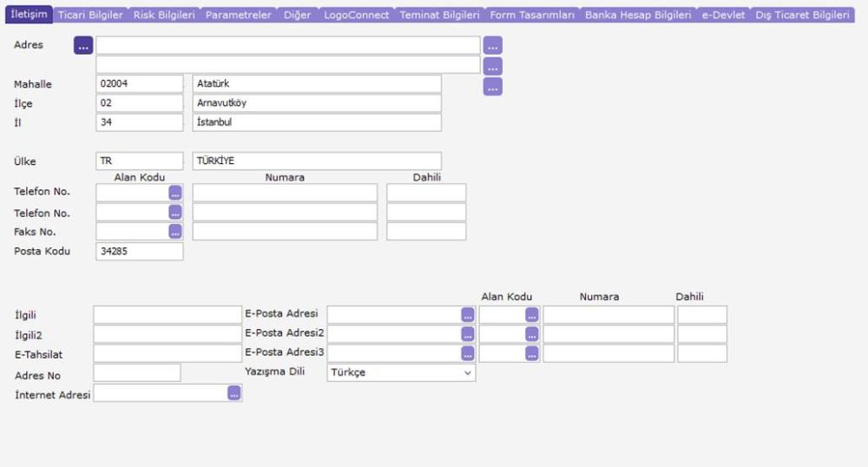Click lookup button after first Adres line
Image resolution: width=868 pixels, height=467 pixels.
click(493, 45)
